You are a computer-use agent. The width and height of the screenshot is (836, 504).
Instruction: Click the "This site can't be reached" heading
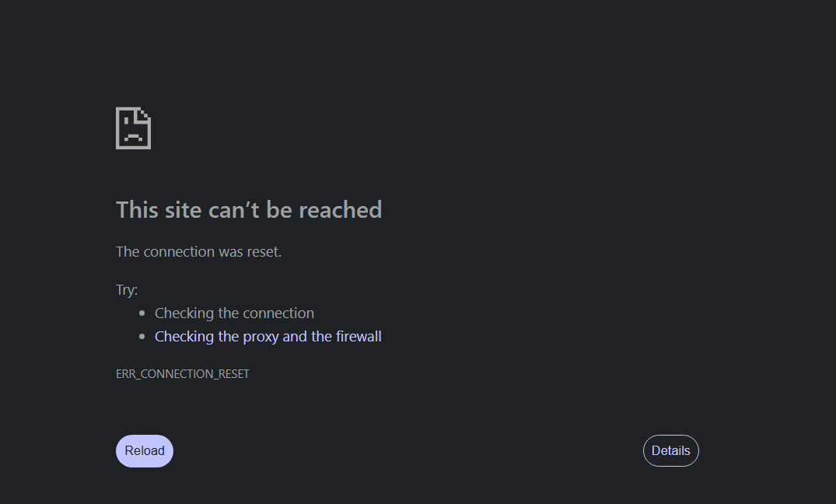click(x=249, y=209)
